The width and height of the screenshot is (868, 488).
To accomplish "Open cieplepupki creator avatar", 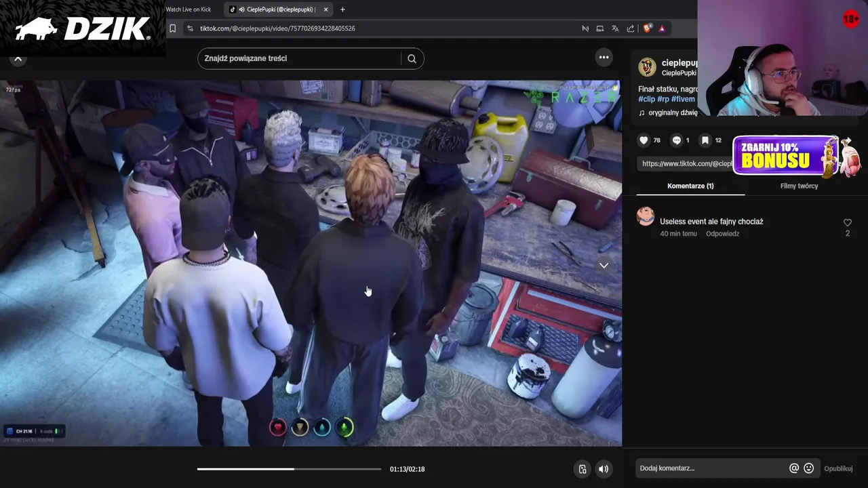I will tap(647, 67).
